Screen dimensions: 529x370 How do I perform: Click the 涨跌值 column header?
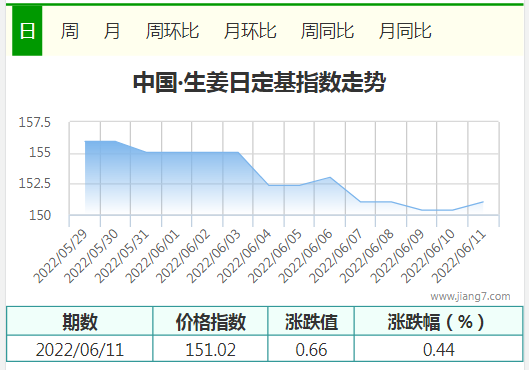[x=311, y=321]
